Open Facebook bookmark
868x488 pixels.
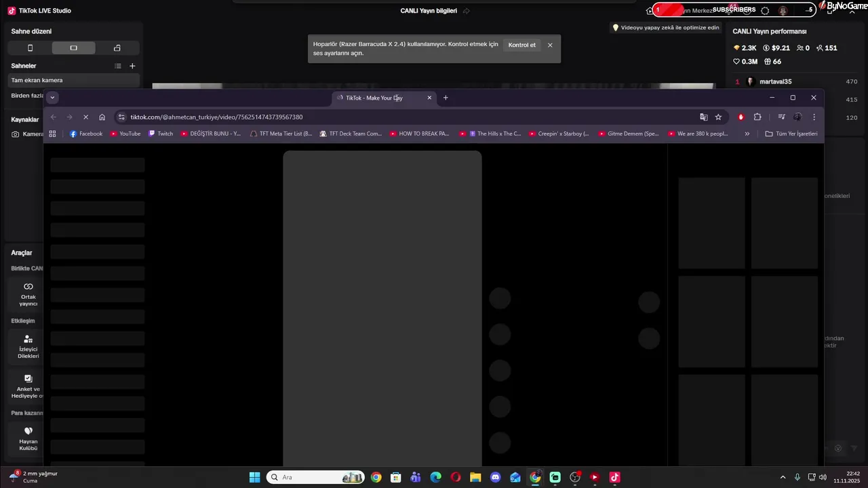coord(86,134)
